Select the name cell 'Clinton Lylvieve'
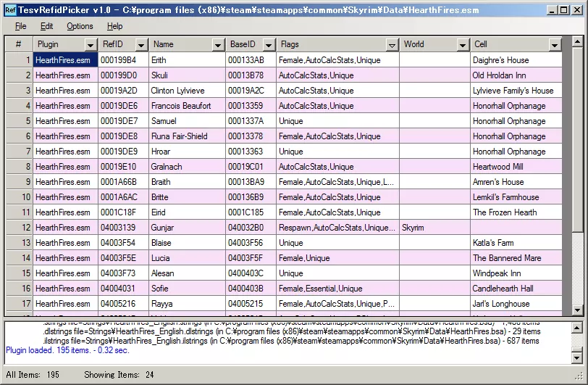The image size is (588, 385). pyautogui.click(x=187, y=91)
